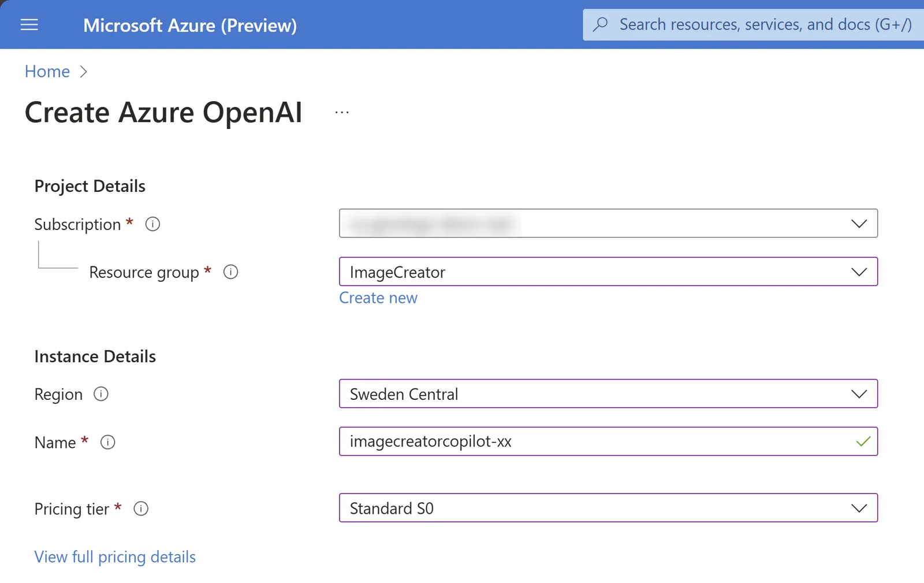Click the Resource group info icon
Screen dimensions: 924x583
230,272
